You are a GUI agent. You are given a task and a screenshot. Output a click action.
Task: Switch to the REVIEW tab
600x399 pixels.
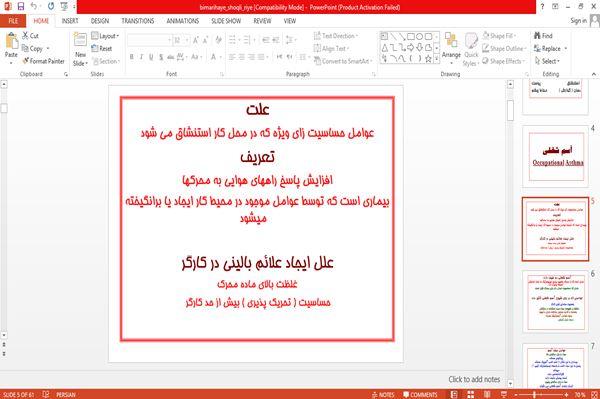(x=262, y=21)
